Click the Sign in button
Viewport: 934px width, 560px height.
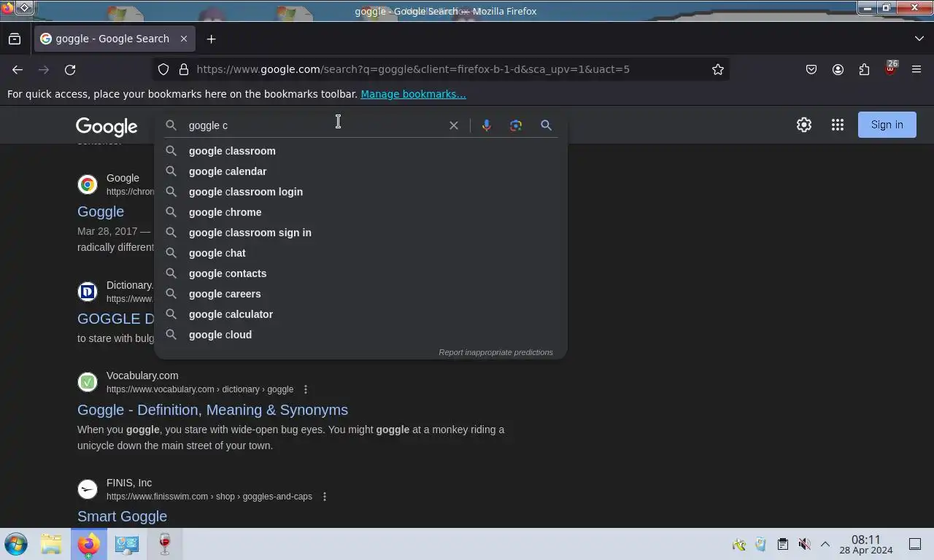point(887,125)
